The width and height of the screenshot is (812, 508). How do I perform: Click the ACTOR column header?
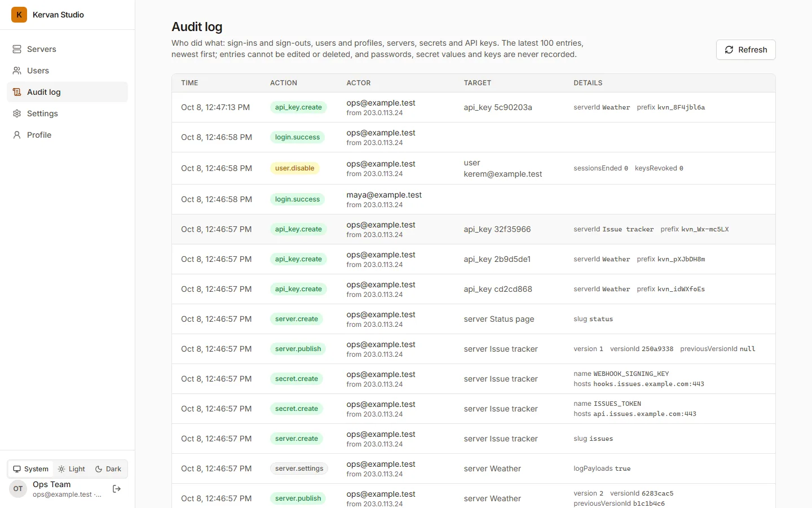pos(359,83)
